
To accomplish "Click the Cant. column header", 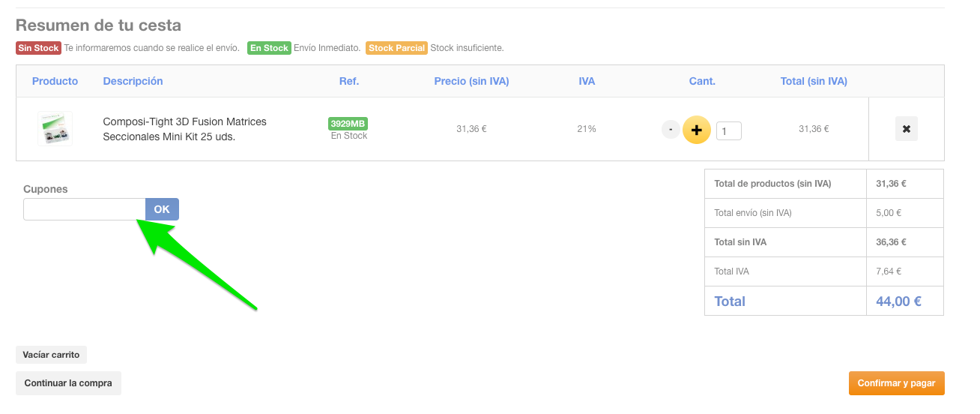I will click(702, 81).
